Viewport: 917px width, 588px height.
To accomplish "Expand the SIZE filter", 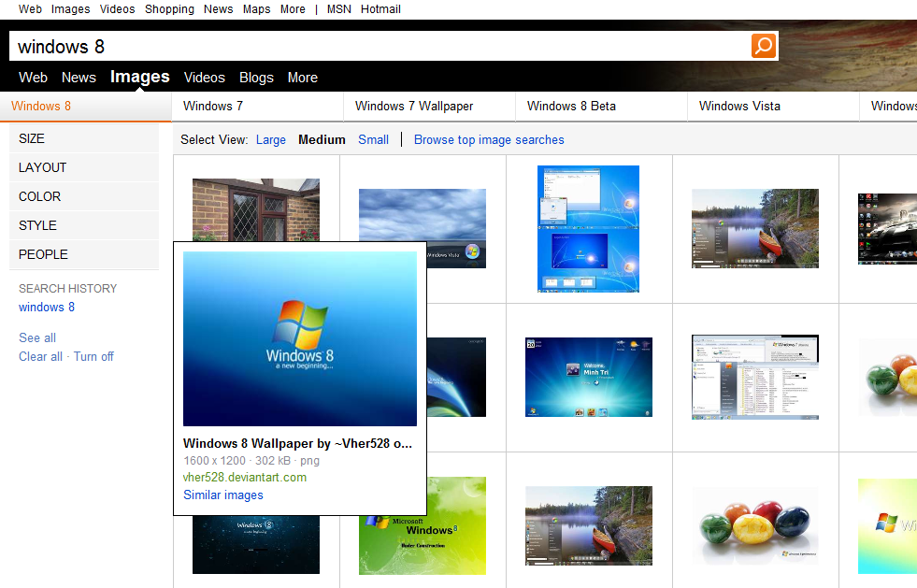I will click(x=84, y=138).
